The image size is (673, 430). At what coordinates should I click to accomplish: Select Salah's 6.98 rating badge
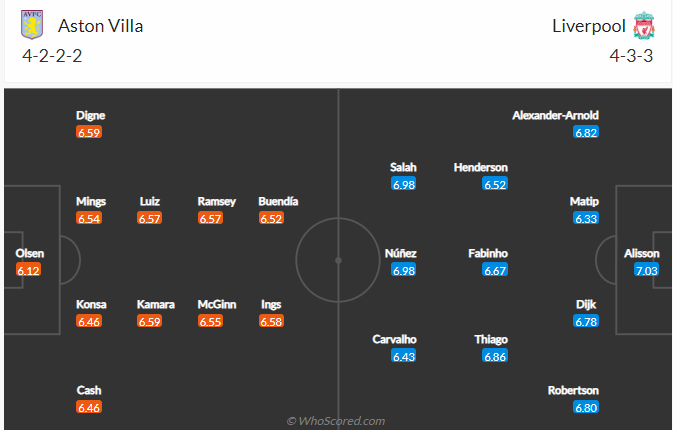[x=404, y=184]
